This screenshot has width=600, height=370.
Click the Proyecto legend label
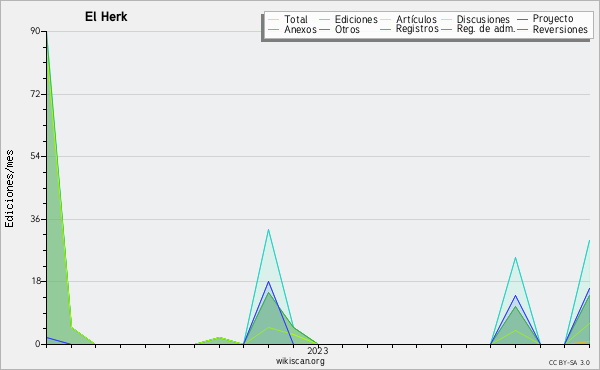(553, 19)
